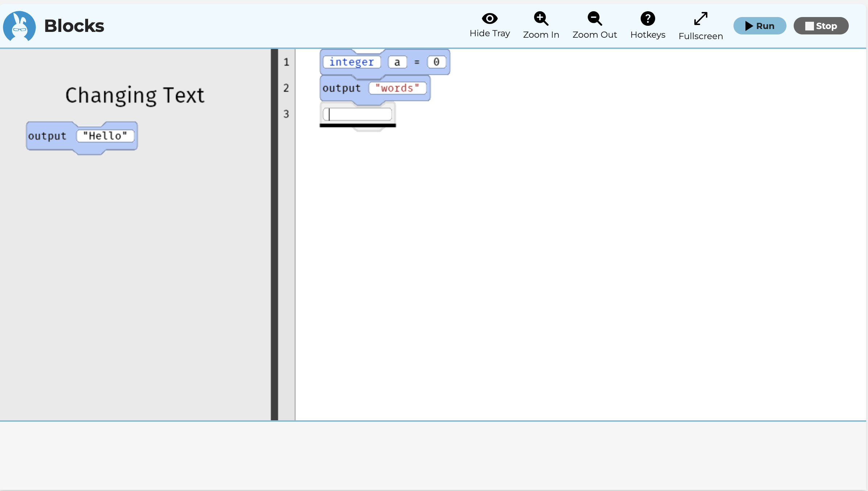
Task: Edit the value 0 field
Action: pos(436,62)
